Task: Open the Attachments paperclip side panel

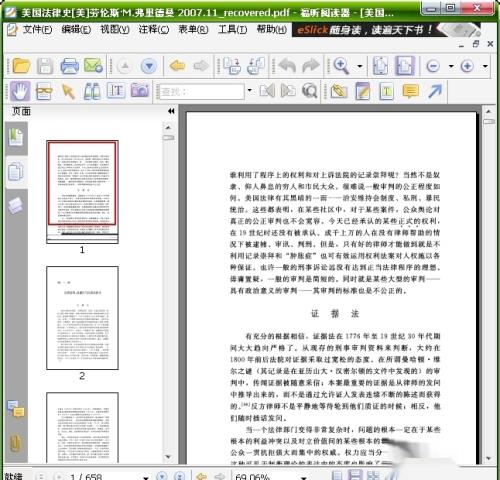Action: click(15, 443)
